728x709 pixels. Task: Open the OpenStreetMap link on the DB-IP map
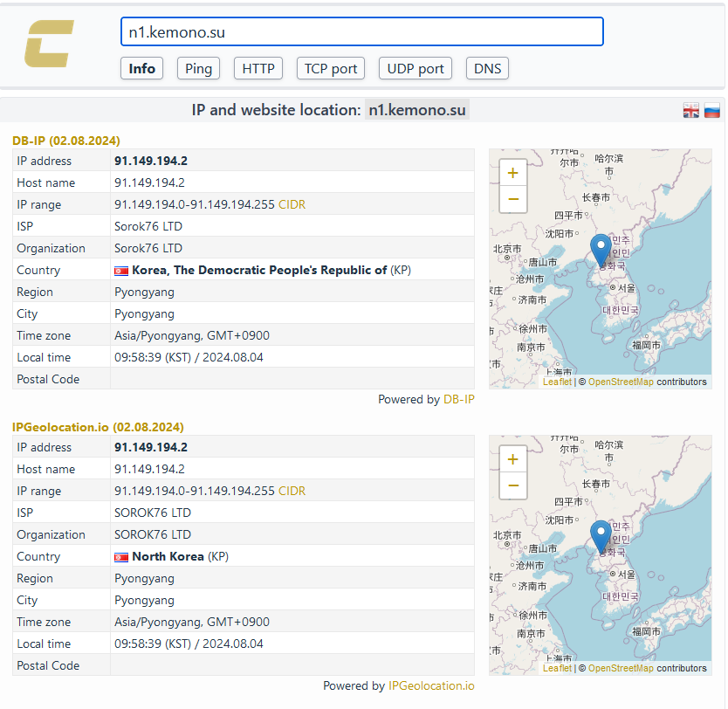621,382
